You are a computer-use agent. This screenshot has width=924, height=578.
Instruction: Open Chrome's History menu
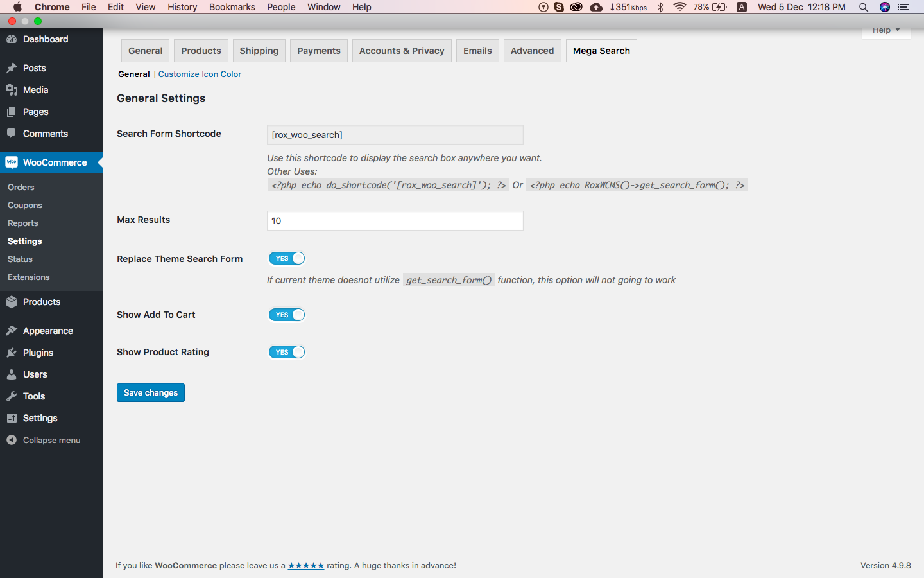(182, 7)
